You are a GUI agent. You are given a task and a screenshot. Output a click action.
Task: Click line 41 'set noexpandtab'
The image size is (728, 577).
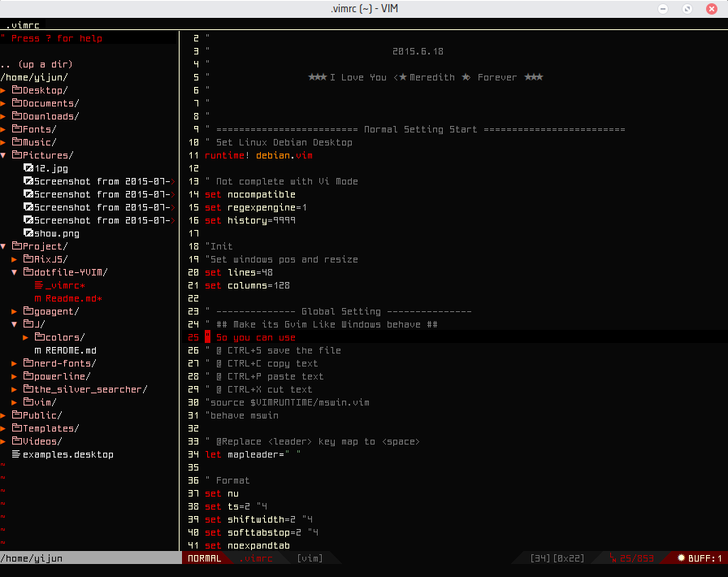coord(248,545)
